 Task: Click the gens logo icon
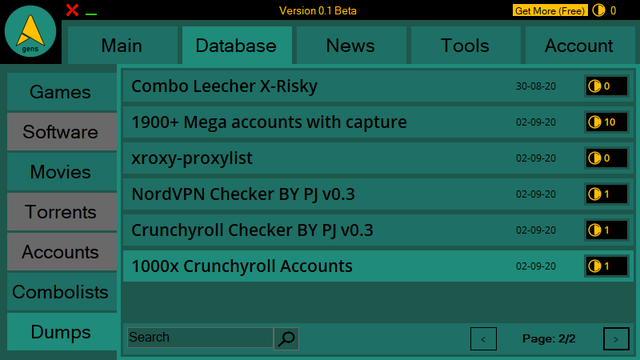[x=30, y=31]
